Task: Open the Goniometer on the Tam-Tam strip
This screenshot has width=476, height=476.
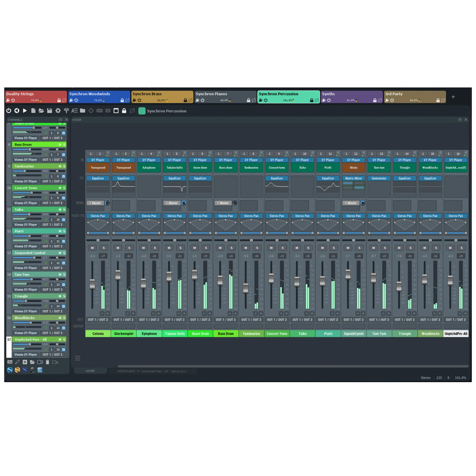Action: pyautogui.click(x=379, y=178)
